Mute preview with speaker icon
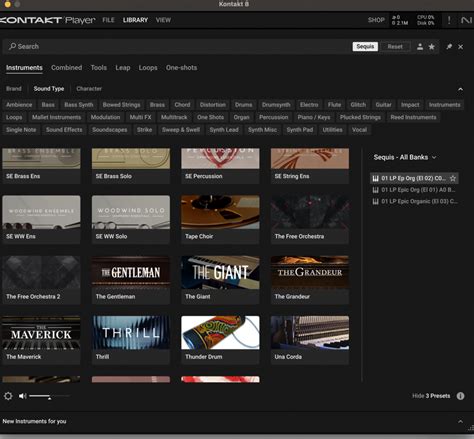The height and width of the screenshot is (439, 474). pyautogui.click(x=23, y=396)
